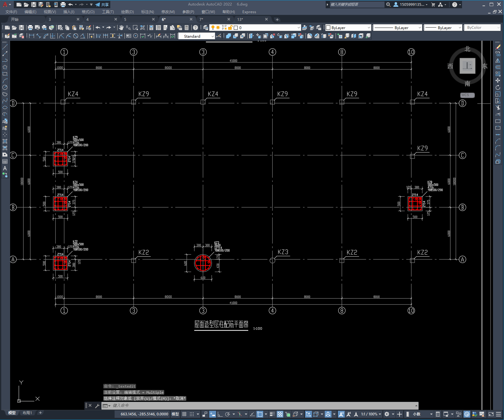
Task: Toggle ortho mode in status bar
Action: pos(220,414)
